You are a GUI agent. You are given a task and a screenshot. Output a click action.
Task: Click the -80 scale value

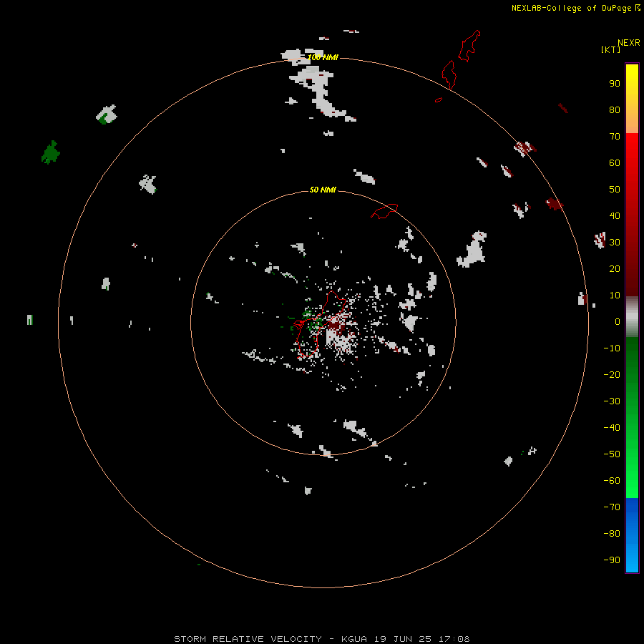(x=612, y=534)
